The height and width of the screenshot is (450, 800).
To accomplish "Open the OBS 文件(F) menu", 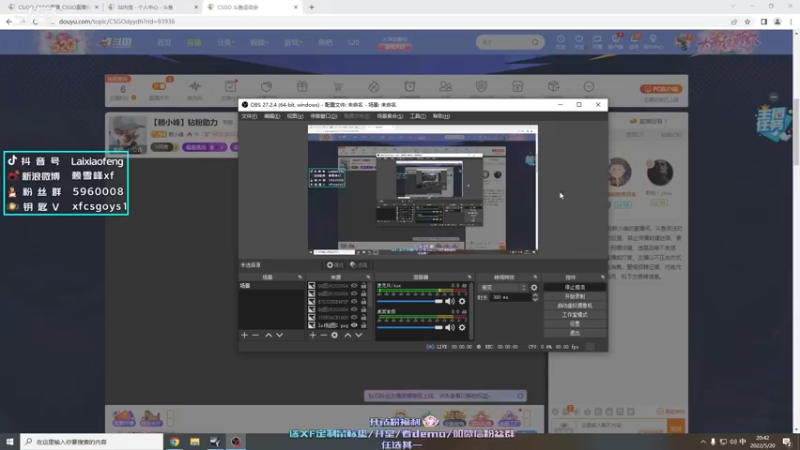I will pos(249,116).
